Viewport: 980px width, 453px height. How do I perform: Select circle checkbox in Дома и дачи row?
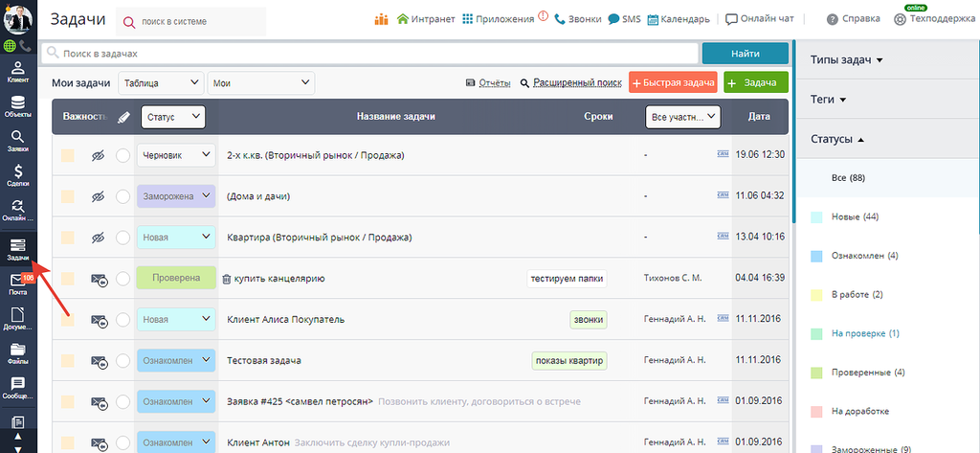coord(123,196)
